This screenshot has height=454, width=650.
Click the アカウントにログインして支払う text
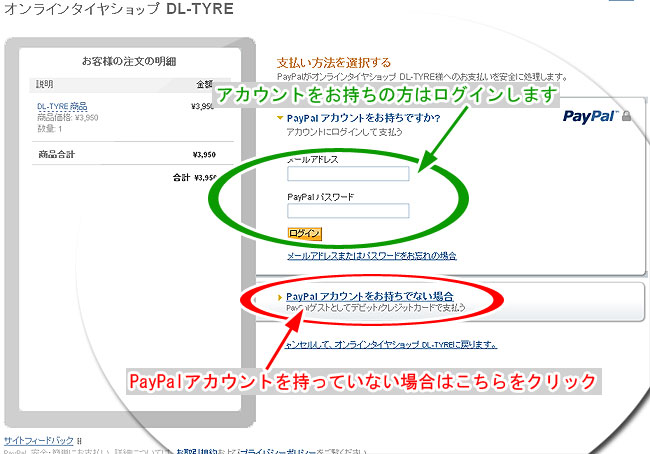tap(344, 132)
